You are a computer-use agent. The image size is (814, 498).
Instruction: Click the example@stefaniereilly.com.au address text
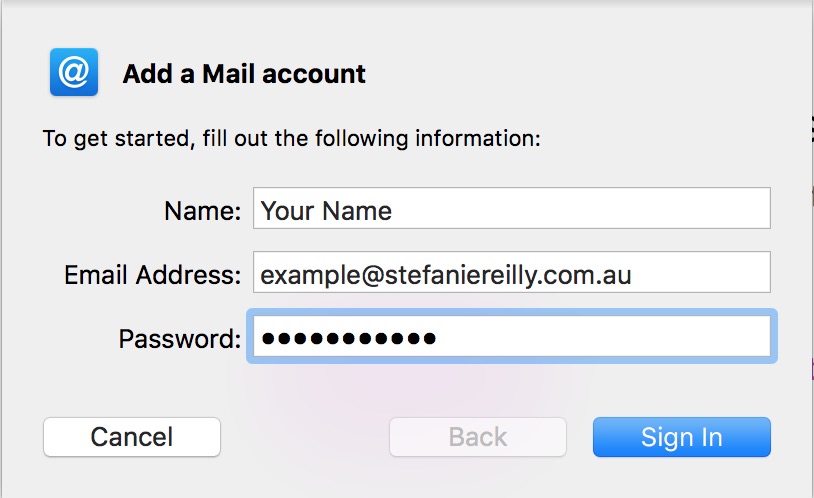(445, 275)
